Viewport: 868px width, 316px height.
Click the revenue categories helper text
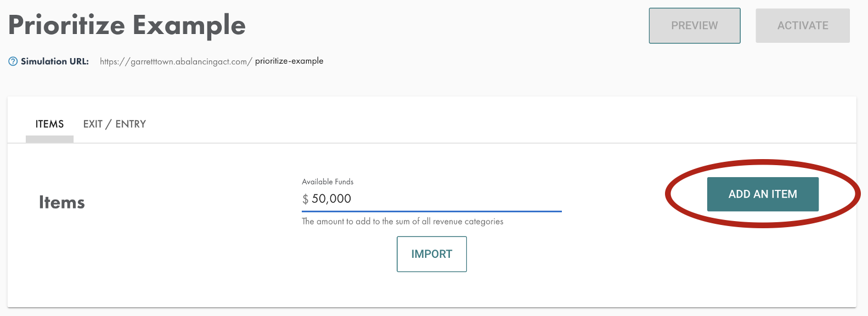point(403,222)
